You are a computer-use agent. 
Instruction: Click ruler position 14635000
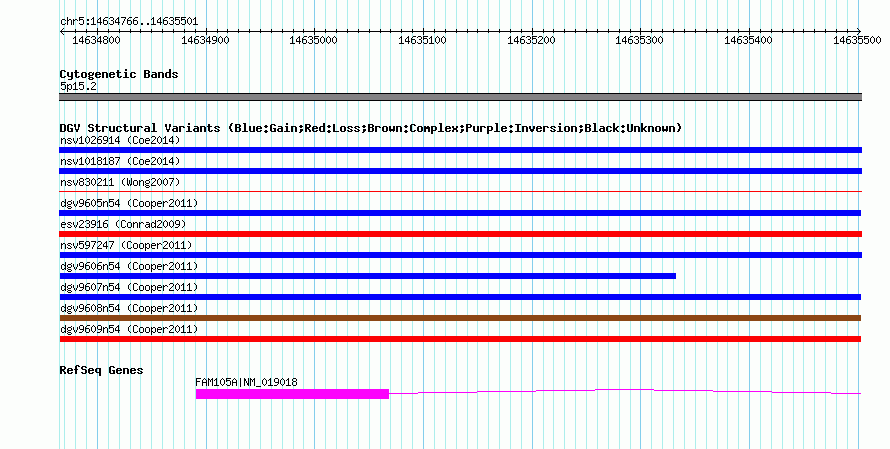click(313, 40)
